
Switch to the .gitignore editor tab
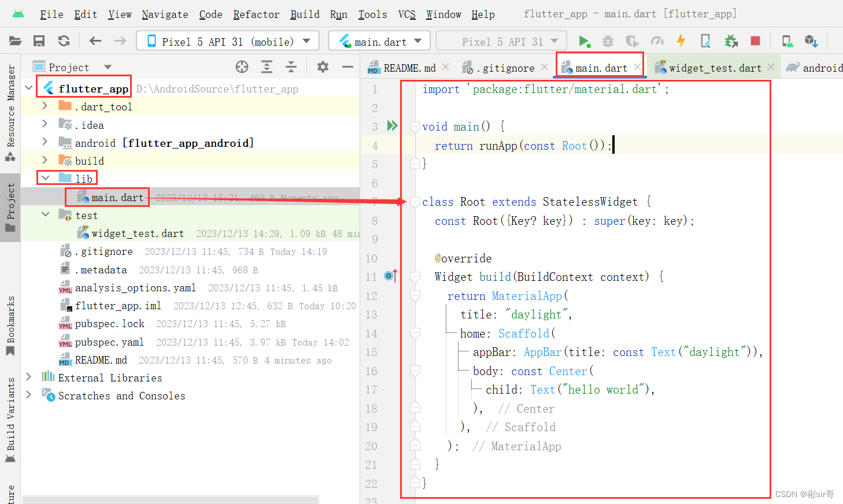504,68
